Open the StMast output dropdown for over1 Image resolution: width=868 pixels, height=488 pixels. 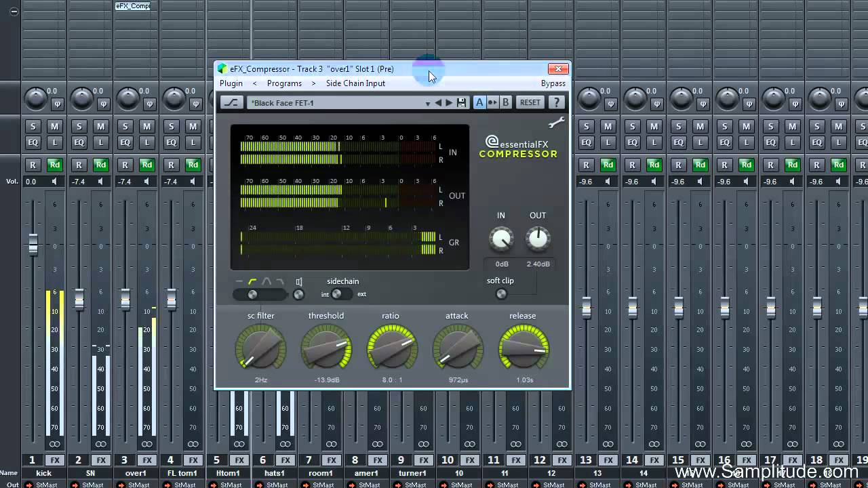(139, 485)
